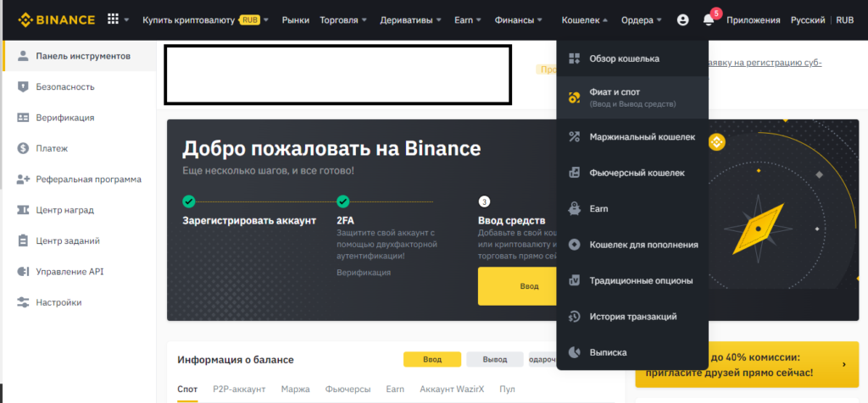This screenshot has width=868, height=403.
Task: Select Фьючерсный кошелек menu entry
Action: click(x=632, y=173)
